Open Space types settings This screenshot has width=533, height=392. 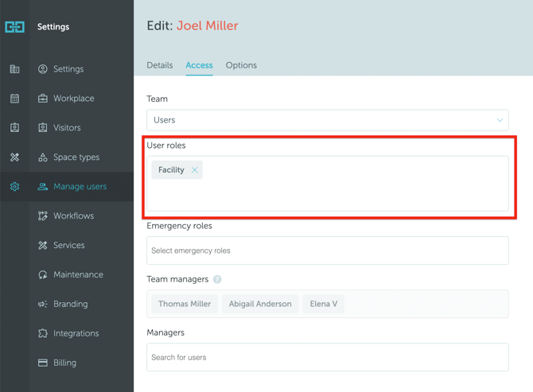coord(76,157)
